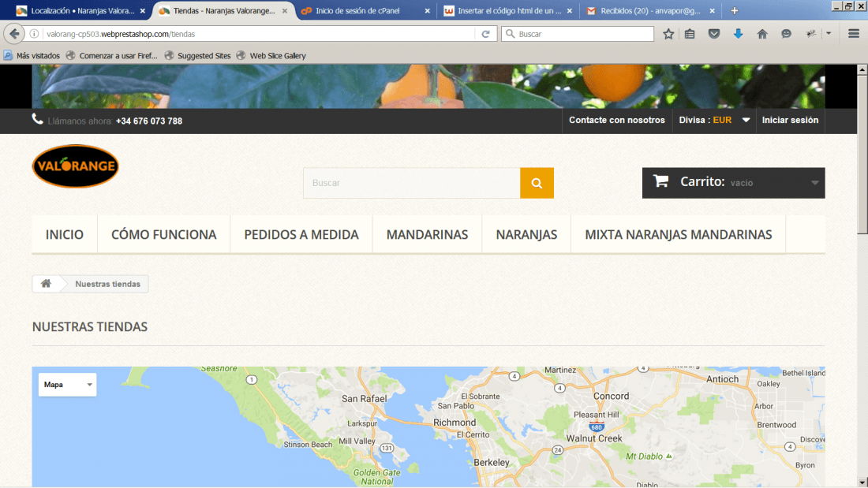
Task: Close the Insertar el código html tab
Action: click(569, 10)
